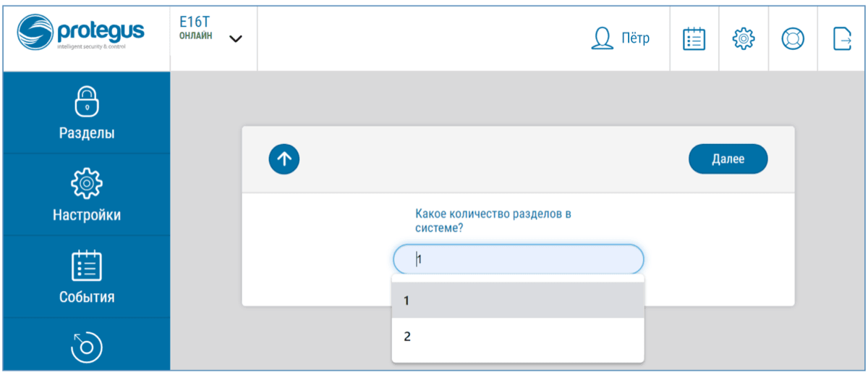Click the Protegus logo
This screenshot has height=375, width=868.
pyautogui.click(x=81, y=35)
